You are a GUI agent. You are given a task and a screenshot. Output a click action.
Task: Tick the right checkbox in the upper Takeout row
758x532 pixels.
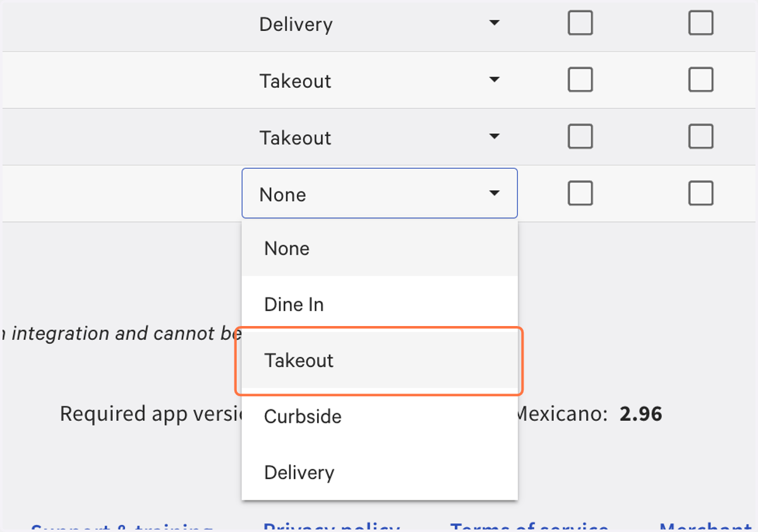point(701,80)
